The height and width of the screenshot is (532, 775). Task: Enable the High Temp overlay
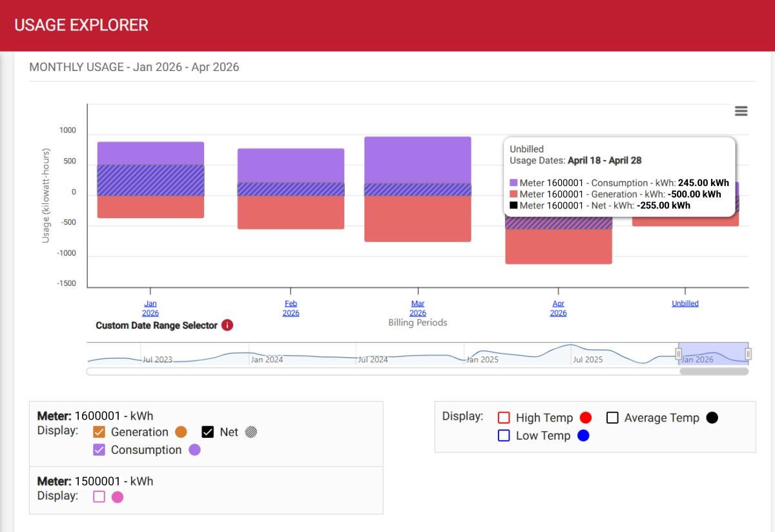(504, 418)
